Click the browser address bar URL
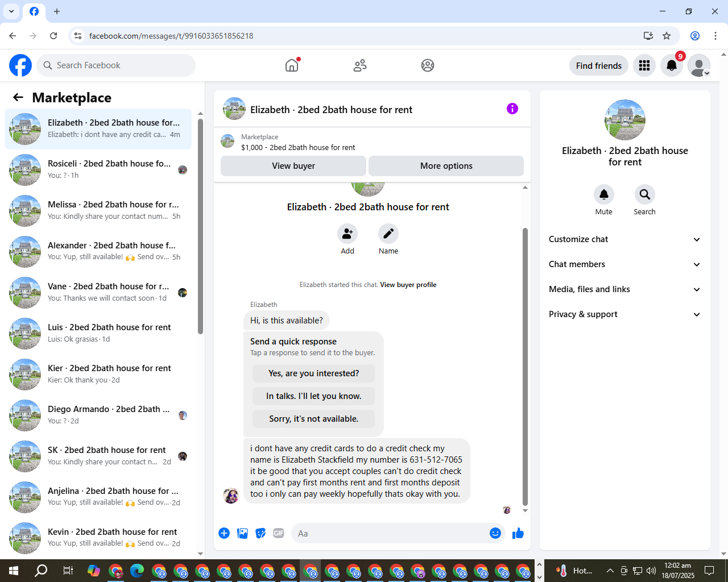Viewport: 728px width, 582px height. (171, 36)
